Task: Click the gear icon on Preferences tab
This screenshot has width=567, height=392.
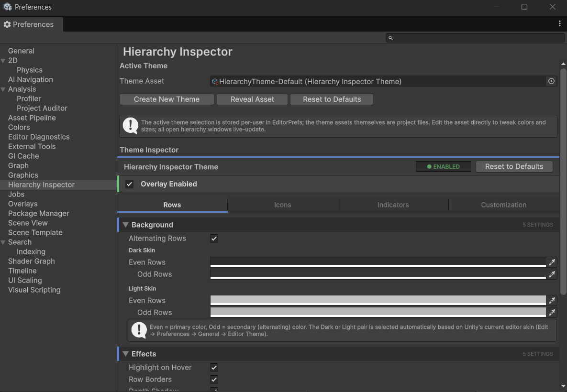Action: (x=7, y=24)
